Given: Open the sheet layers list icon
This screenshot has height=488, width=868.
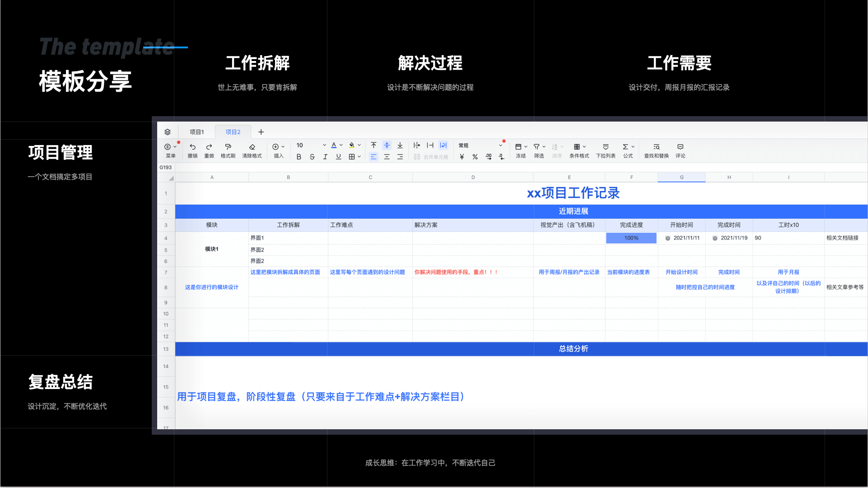Looking at the screenshot, I should pyautogui.click(x=168, y=132).
